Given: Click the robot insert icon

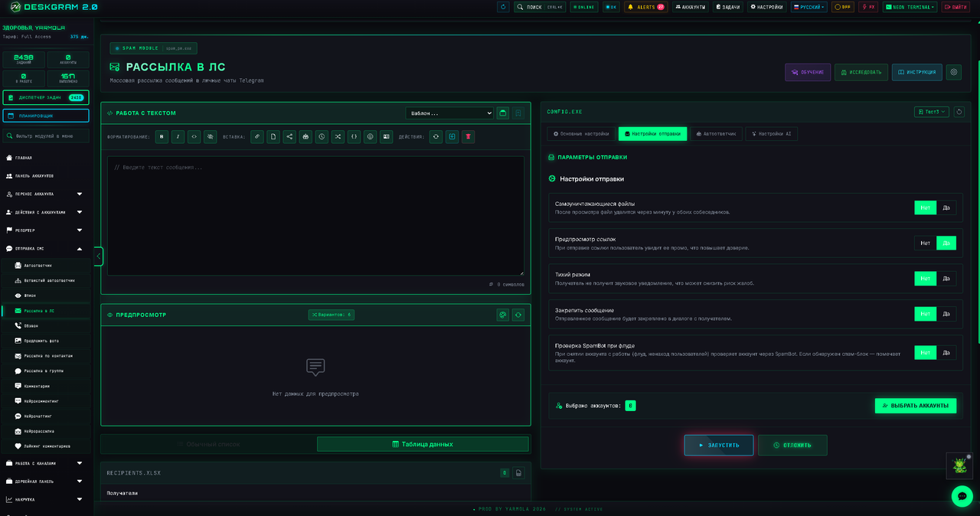Looking at the screenshot, I should point(305,137).
